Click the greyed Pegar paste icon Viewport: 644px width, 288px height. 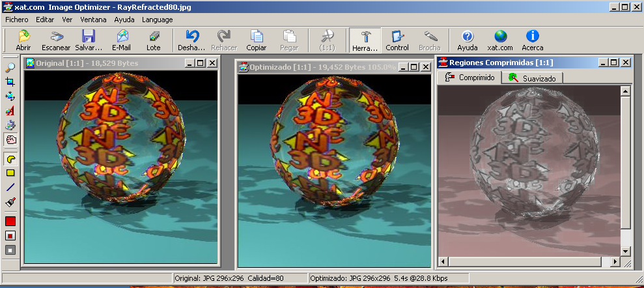[x=290, y=36]
